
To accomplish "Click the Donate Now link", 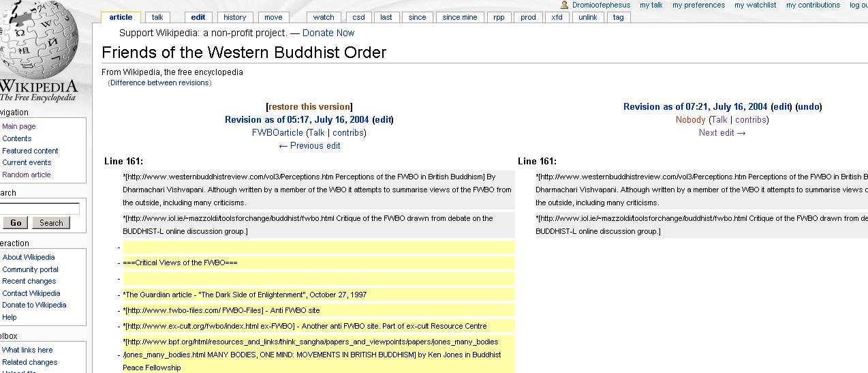I will [328, 33].
